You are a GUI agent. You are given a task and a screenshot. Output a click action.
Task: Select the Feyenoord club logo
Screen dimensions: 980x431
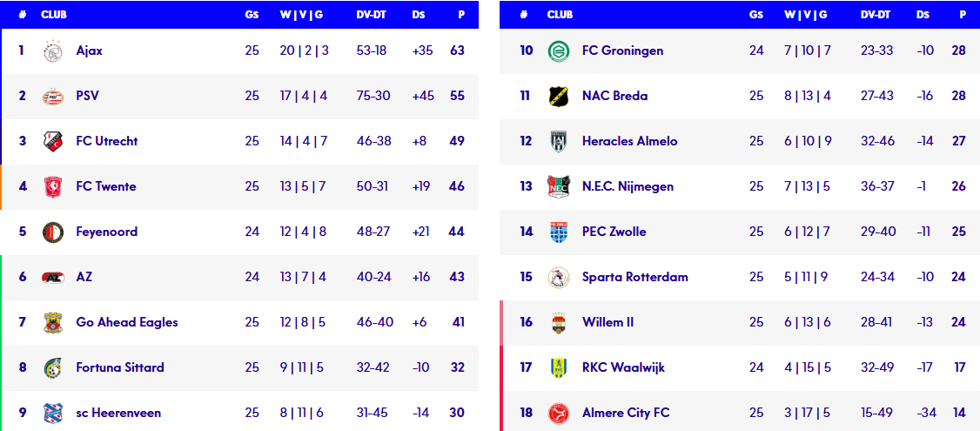pos(53,232)
